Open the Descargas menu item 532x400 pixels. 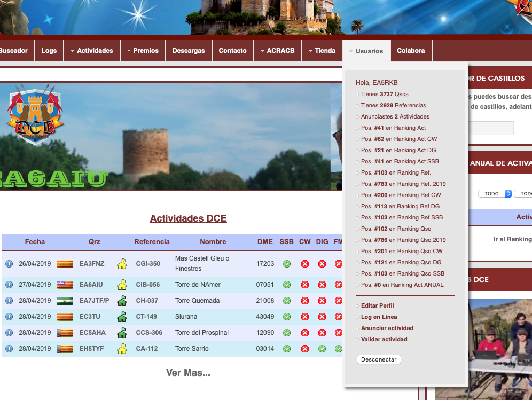(189, 51)
